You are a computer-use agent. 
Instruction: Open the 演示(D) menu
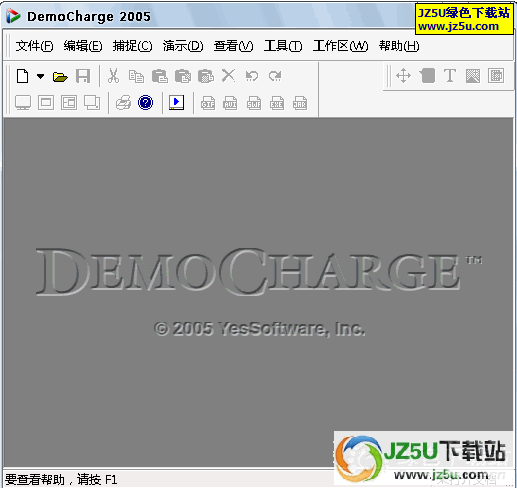pos(183,46)
